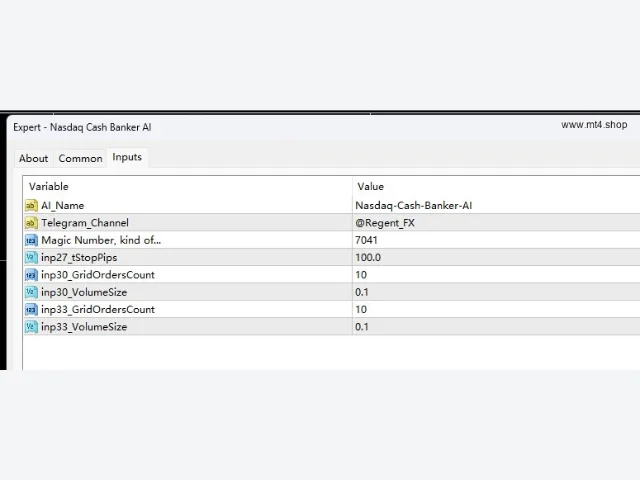Viewport: 640px width, 480px height.
Task: Edit the @Regent_FX value cell
Action: click(x=496, y=223)
